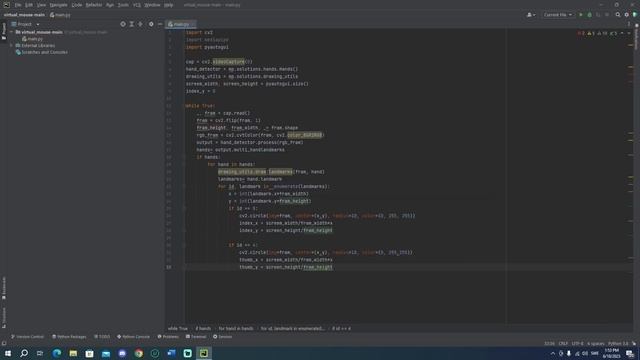Open the Run menu
This screenshot has height=360, width=640.
pos(110,5)
